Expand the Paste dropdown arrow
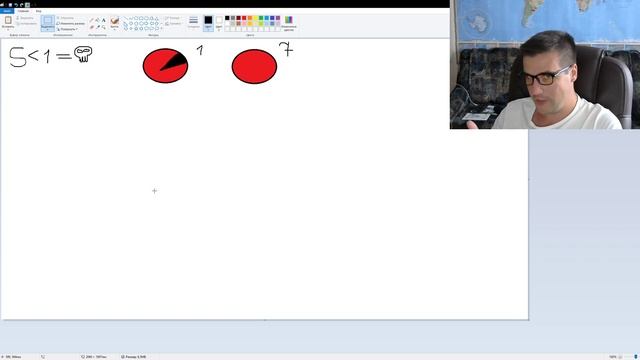 [8, 29]
